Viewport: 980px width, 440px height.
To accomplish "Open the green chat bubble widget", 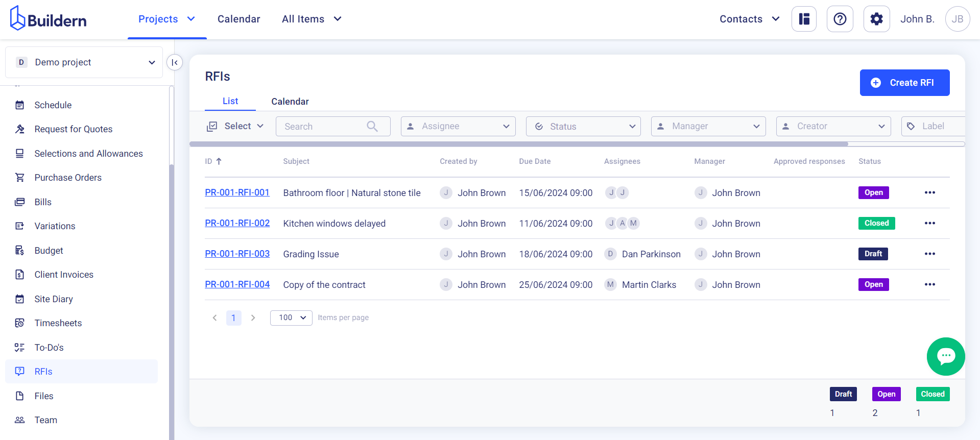I will [x=945, y=356].
